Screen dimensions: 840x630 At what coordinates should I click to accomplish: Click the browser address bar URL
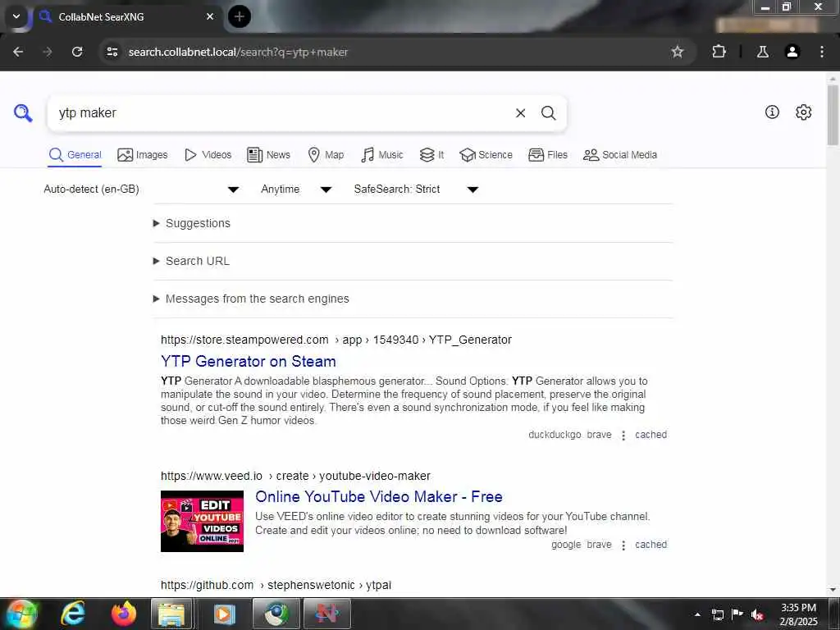[x=238, y=52]
